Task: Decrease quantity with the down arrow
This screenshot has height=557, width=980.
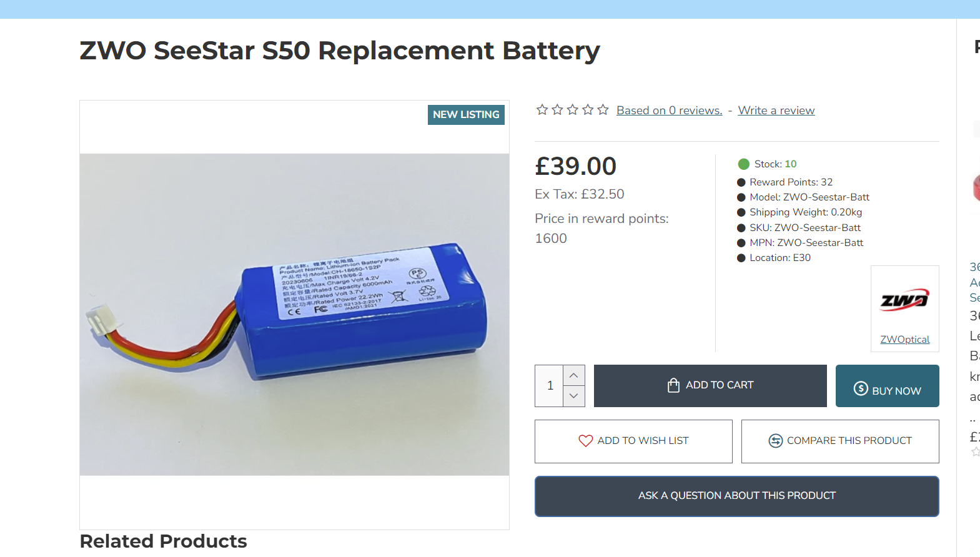Action: 574,396
